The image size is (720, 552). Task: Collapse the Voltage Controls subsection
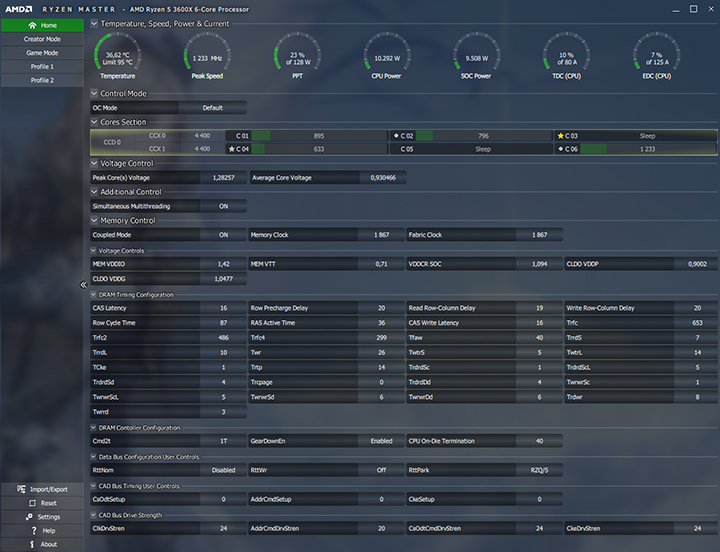point(93,251)
